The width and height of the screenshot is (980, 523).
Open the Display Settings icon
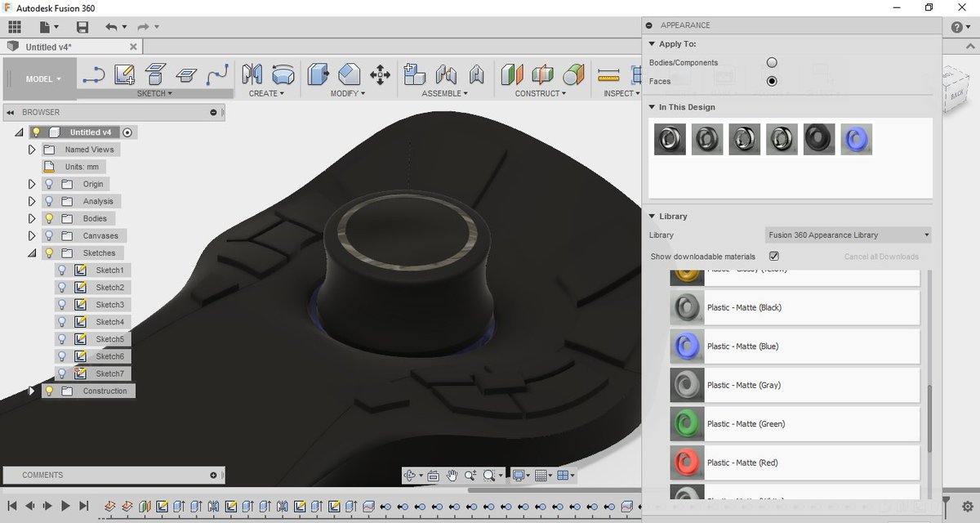(x=519, y=475)
